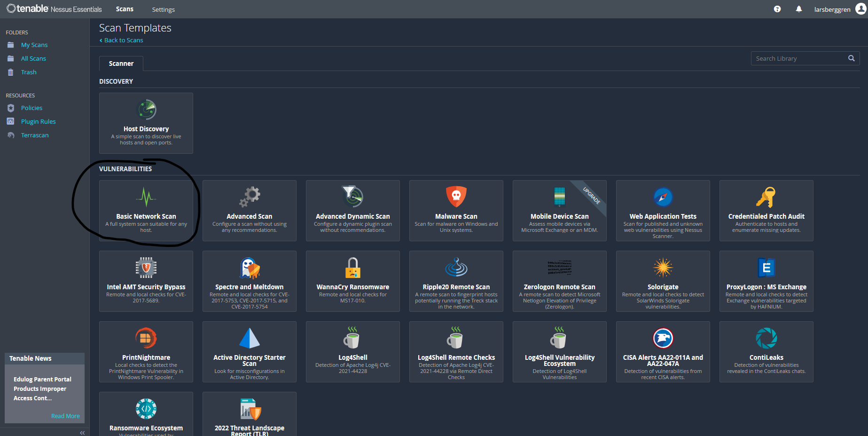Switch to the Scanner tab
The height and width of the screenshot is (436, 868).
click(121, 63)
